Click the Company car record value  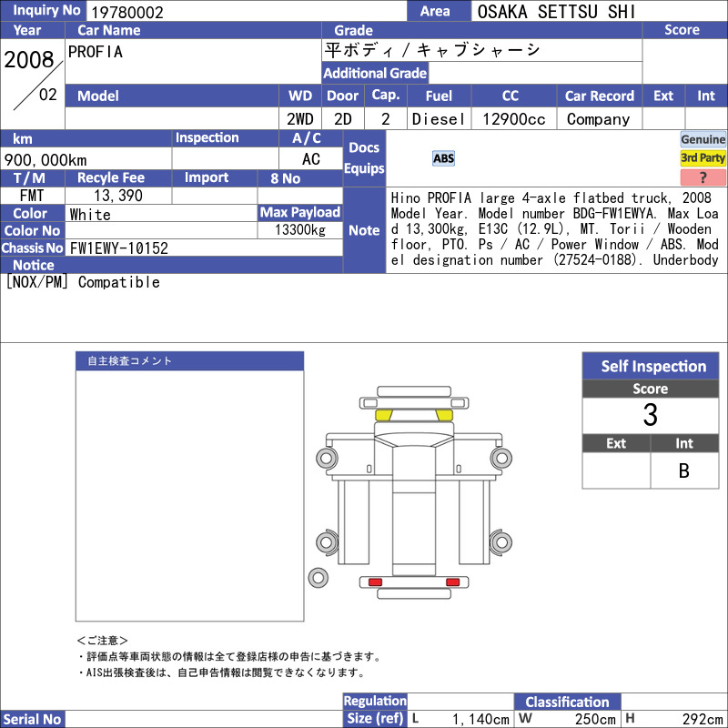click(599, 119)
